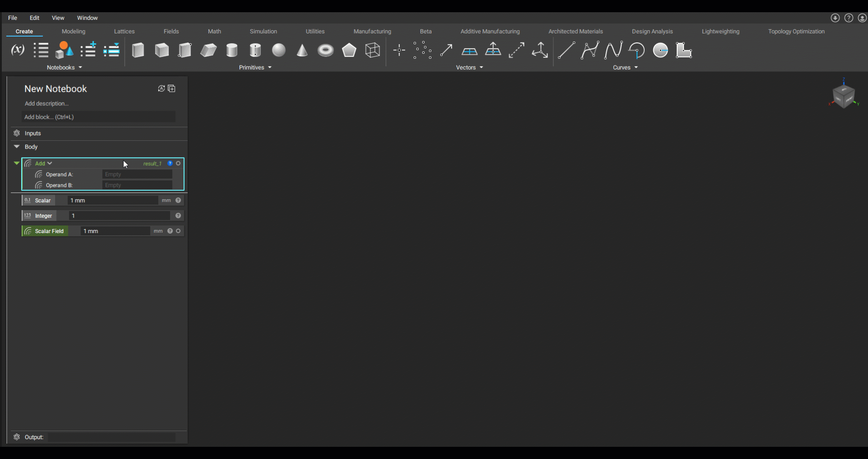Click the download icon in top-right corner
868x459 pixels.
pyautogui.click(x=835, y=18)
